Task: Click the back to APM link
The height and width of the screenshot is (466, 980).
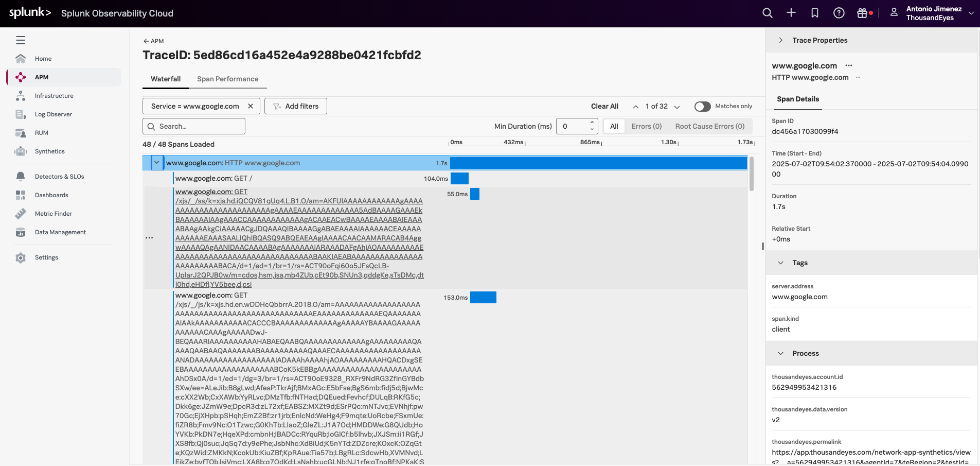Action: tap(153, 41)
